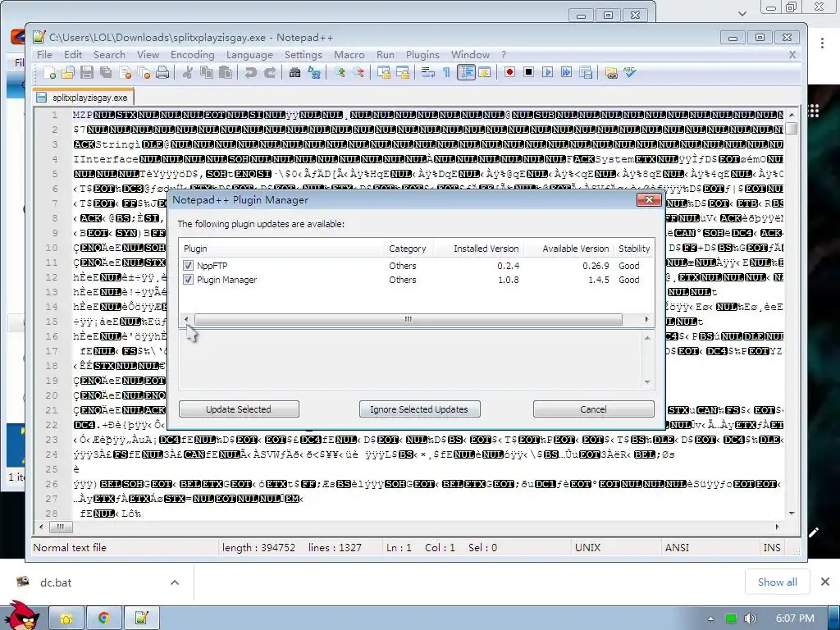
Task: Open the File menu
Action: [44, 55]
